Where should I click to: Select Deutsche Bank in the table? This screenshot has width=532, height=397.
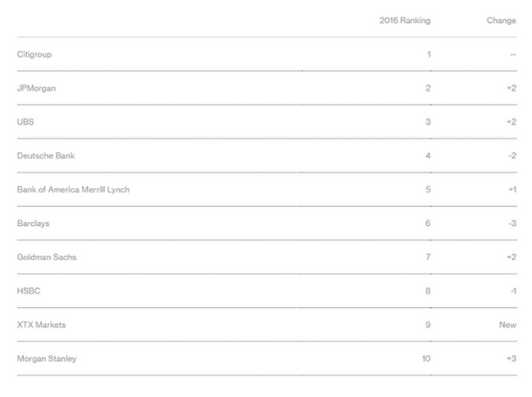pyautogui.click(x=45, y=156)
